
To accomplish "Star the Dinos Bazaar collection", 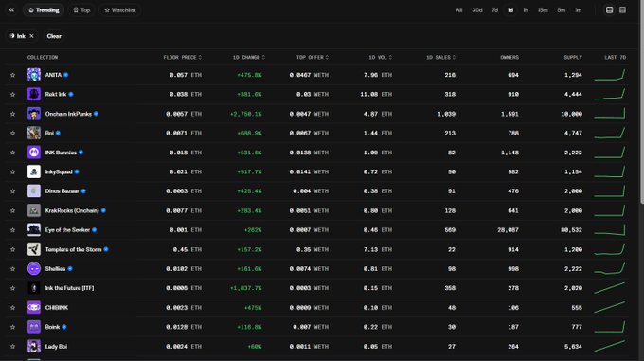I will 12,191.
